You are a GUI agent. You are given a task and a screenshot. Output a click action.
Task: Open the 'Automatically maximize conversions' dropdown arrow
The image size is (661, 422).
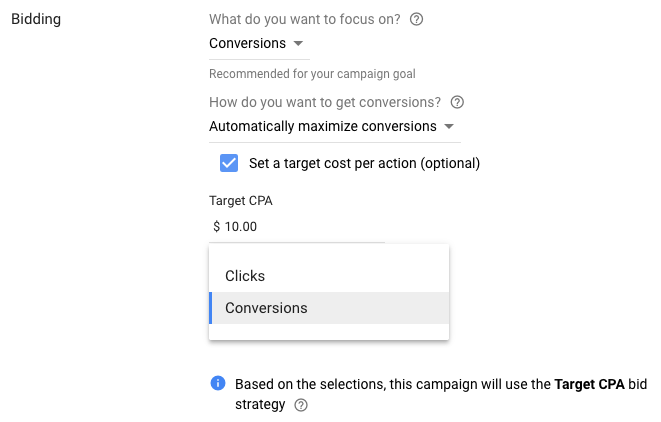449,126
